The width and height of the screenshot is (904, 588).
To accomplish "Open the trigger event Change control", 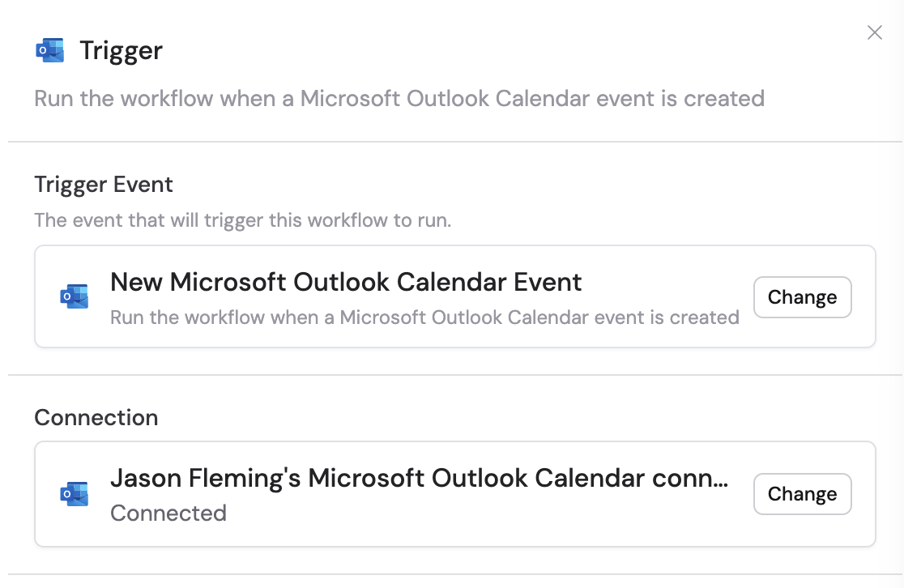I will tap(802, 297).
